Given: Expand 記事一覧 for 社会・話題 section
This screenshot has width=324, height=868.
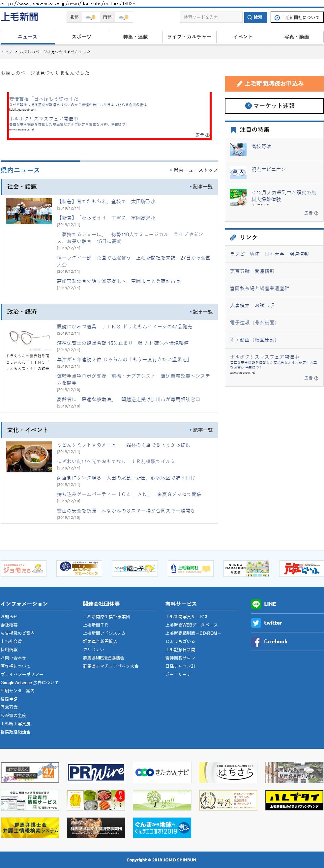Looking at the screenshot, I should (202, 187).
